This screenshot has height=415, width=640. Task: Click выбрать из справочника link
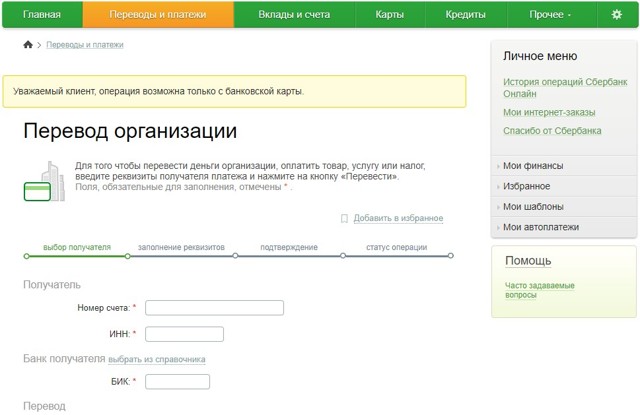coord(157,360)
